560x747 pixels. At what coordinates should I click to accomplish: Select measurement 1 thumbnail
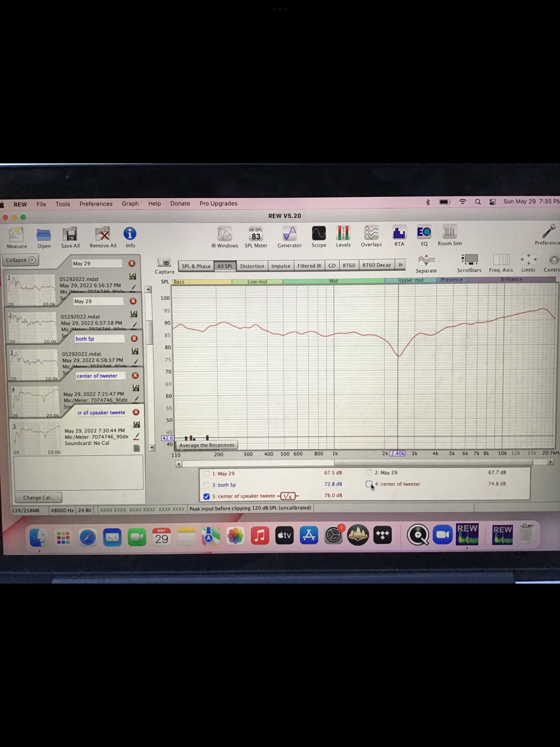click(x=32, y=291)
